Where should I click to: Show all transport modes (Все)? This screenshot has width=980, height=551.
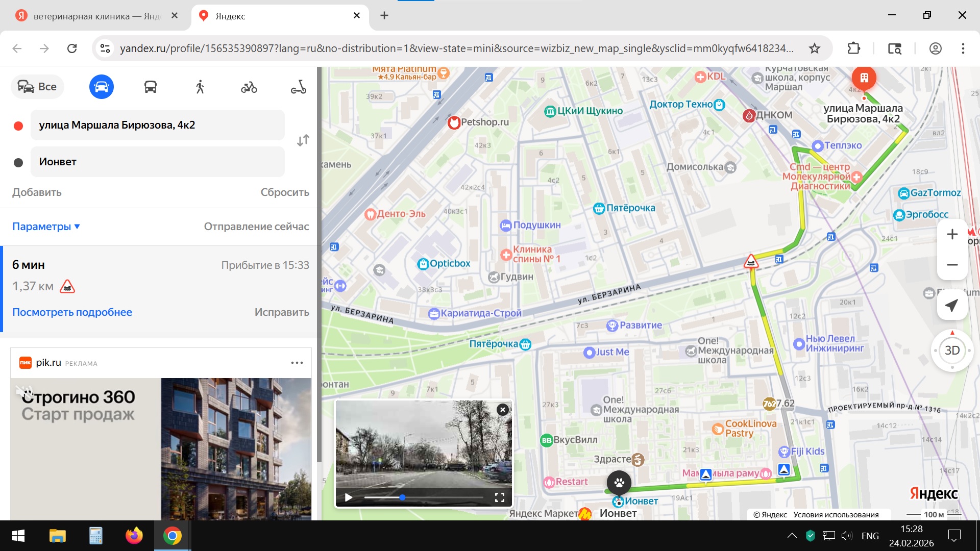pos(37,87)
